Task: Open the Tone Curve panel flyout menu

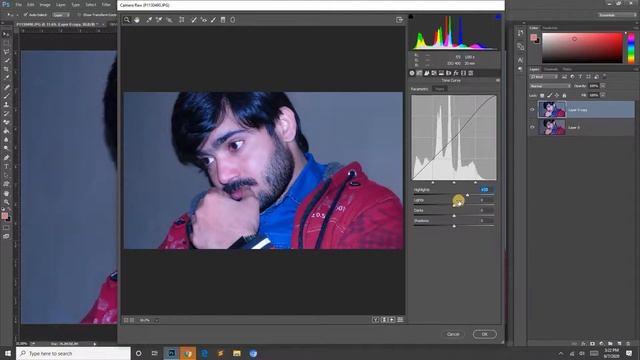Action: pos(498,81)
